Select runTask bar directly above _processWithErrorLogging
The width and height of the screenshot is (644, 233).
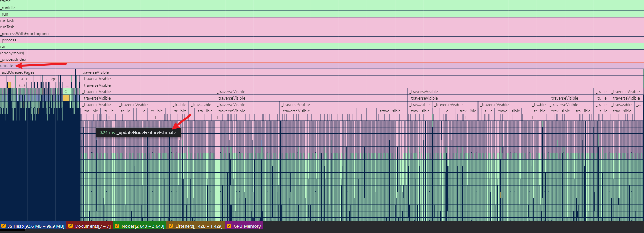click(322, 27)
